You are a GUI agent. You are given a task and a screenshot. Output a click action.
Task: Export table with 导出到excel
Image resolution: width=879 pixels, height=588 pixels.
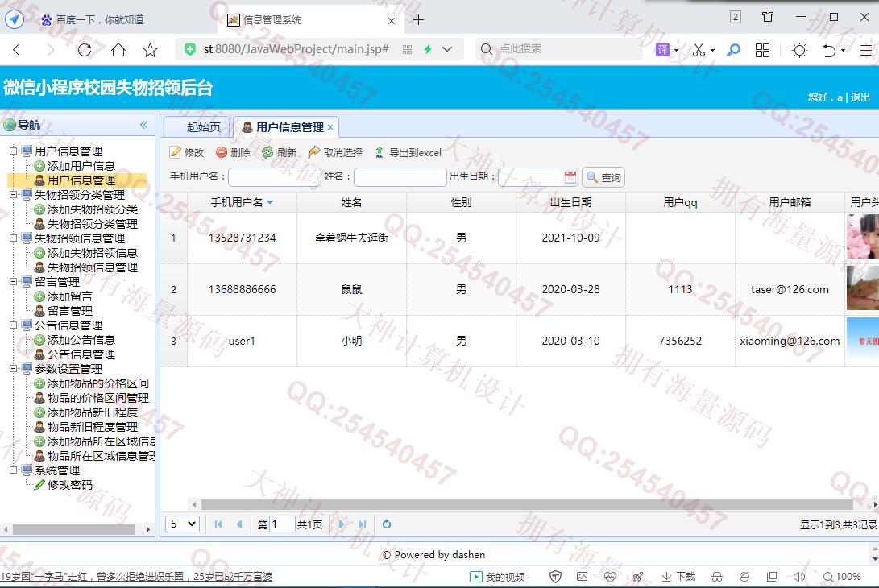[x=407, y=152]
